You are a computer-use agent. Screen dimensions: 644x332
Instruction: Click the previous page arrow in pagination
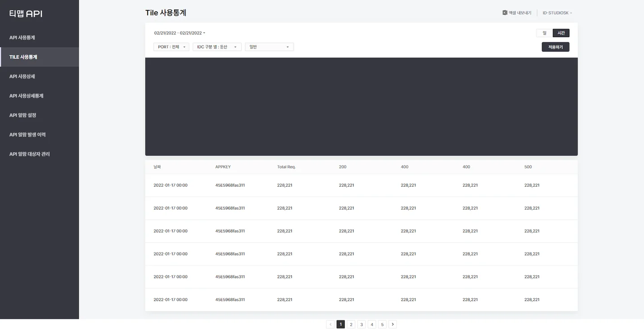(330, 324)
